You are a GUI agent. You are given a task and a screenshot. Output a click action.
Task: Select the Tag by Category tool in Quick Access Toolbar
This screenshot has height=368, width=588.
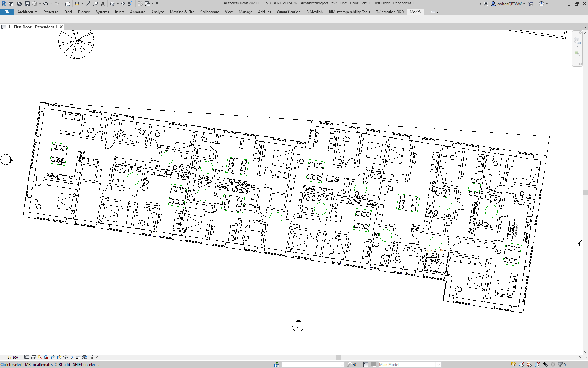[x=96, y=3]
